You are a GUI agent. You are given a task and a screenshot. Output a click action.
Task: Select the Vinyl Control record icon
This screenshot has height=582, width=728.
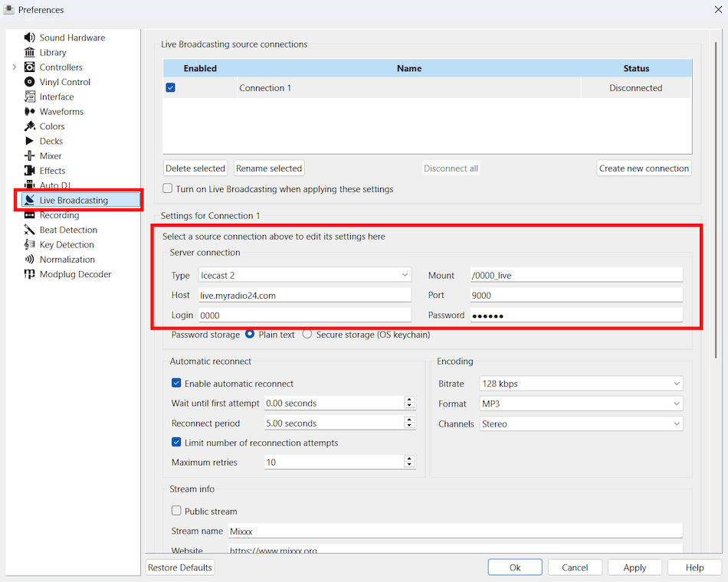(30, 82)
